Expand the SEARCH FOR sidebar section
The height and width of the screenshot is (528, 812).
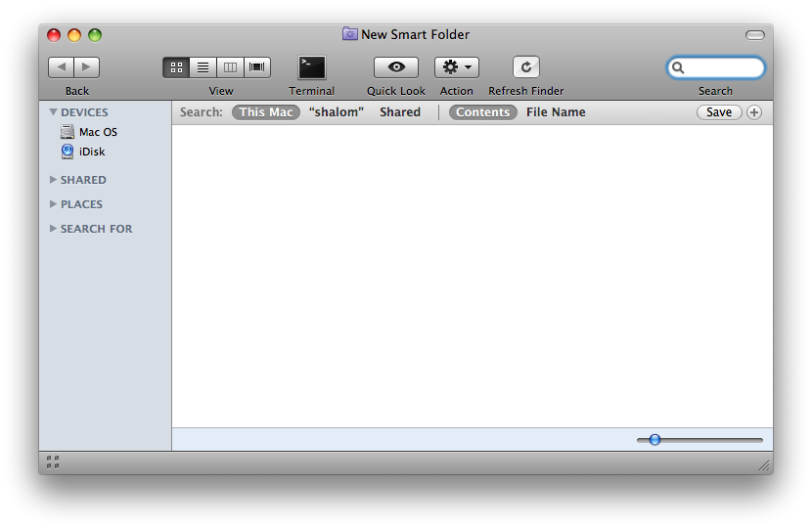point(53,229)
